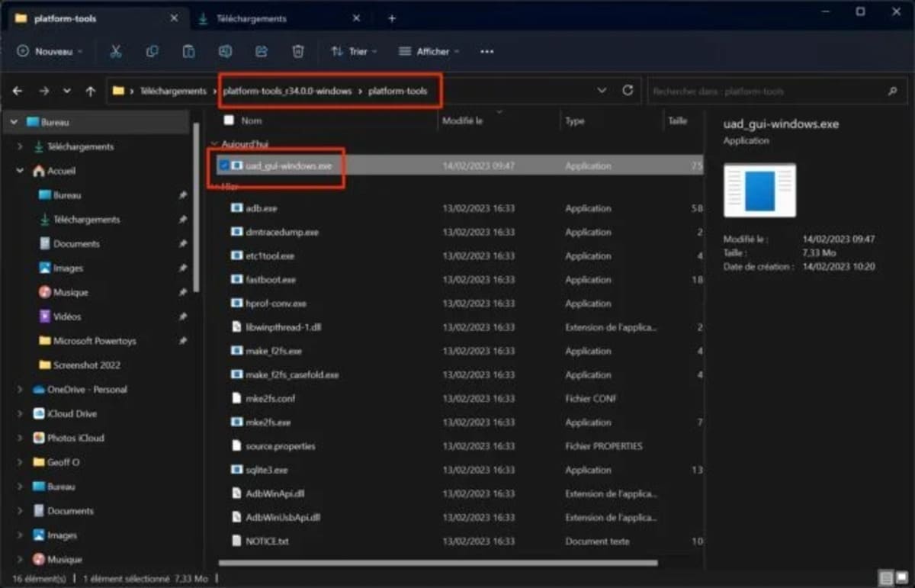Image resolution: width=915 pixels, height=588 pixels.
Task: Collapse the Aujourd'hui group
Action: [215, 143]
